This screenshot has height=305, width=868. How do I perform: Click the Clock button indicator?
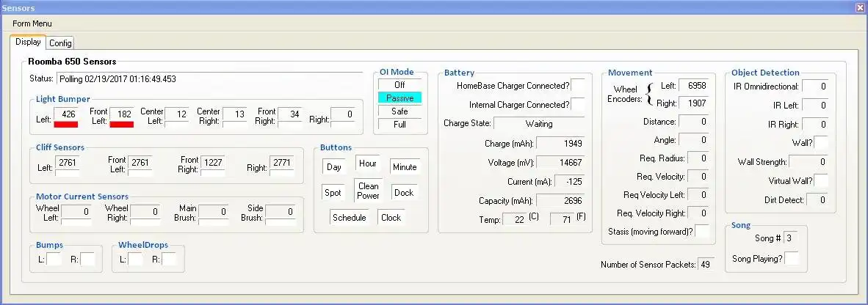coord(391,218)
